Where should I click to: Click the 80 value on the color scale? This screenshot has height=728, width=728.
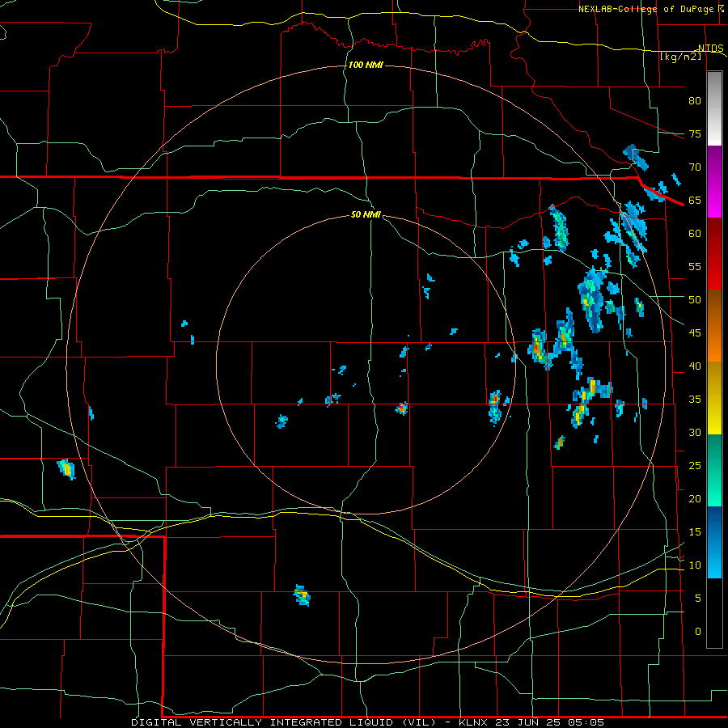(x=695, y=101)
